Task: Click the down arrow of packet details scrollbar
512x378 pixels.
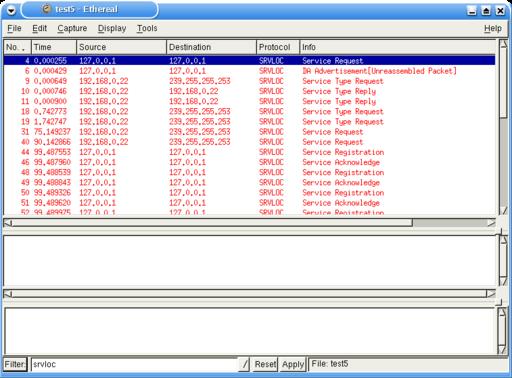Action: point(503,280)
